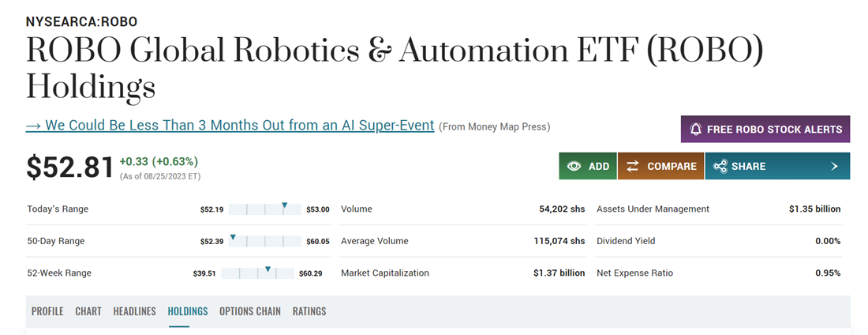Viewport: 868px width, 335px height.
Task: Click Today's Range triangle marker
Action: tap(285, 205)
